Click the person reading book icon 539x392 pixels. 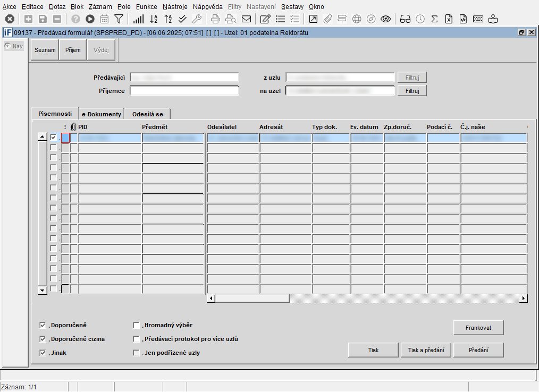tap(493, 19)
